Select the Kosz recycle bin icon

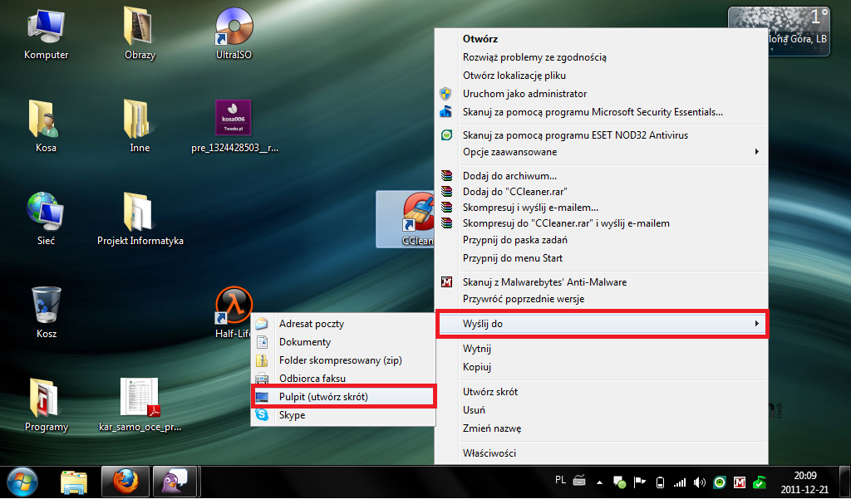click(x=47, y=312)
